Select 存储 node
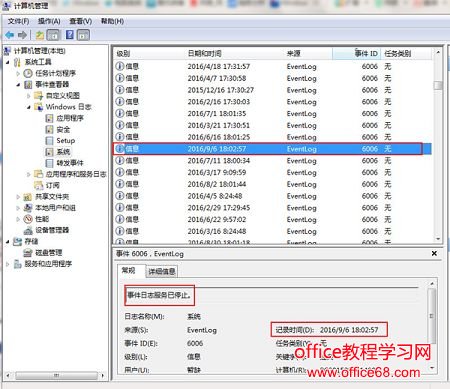 (x=31, y=242)
